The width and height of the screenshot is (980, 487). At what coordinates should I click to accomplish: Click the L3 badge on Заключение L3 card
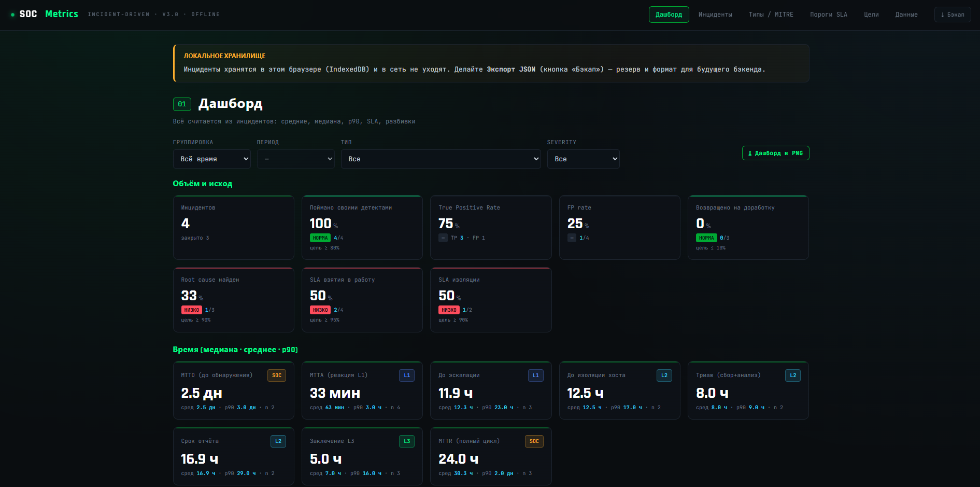(407, 441)
